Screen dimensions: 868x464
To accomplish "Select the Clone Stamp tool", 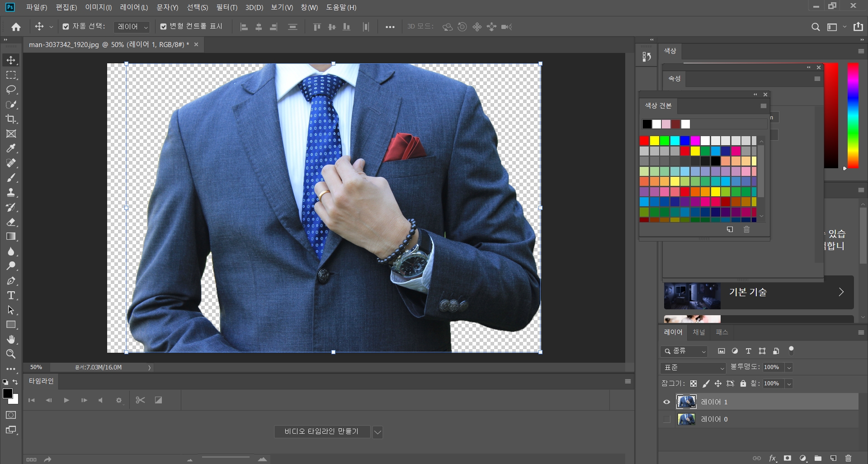I will [x=11, y=193].
